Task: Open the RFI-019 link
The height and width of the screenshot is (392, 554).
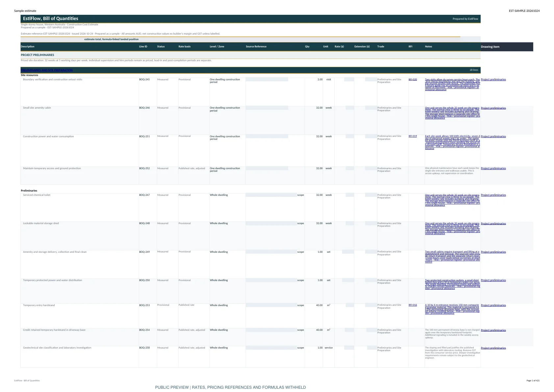Action: pyautogui.click(x=413, y=136)
